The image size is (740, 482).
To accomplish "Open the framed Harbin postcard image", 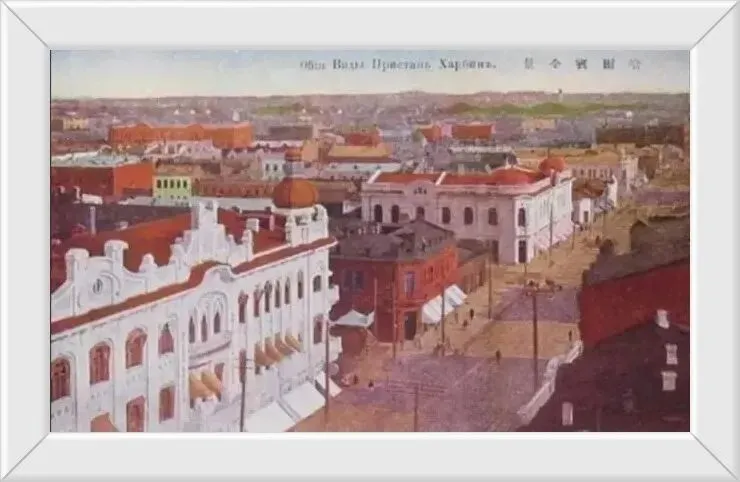I will coord(370,241).
